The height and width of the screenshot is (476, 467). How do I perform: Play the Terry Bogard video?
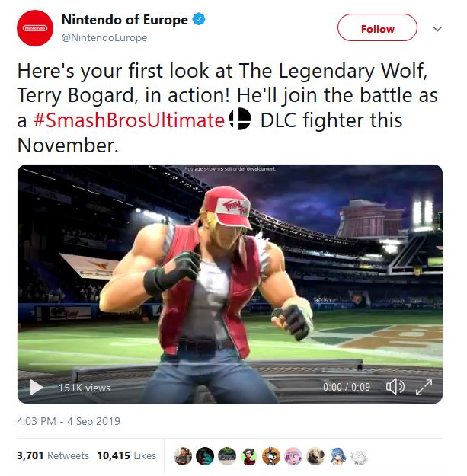click(36, 388)
